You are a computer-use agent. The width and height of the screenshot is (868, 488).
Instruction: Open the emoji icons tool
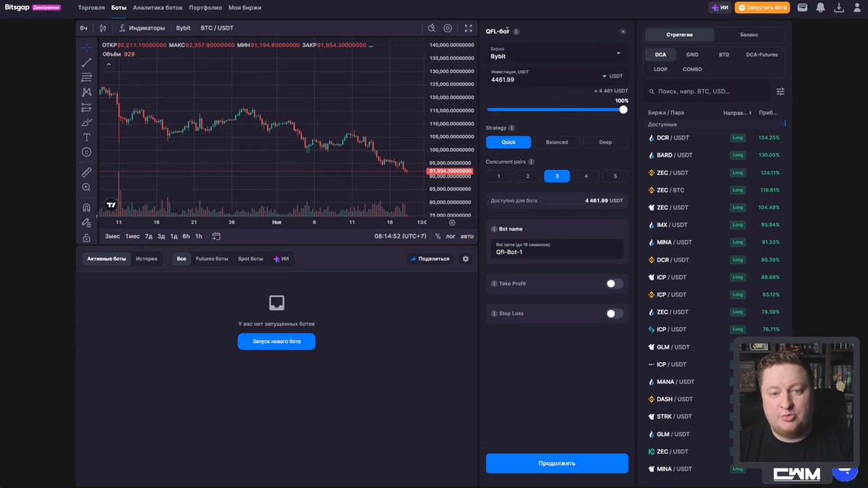[87, 153]
